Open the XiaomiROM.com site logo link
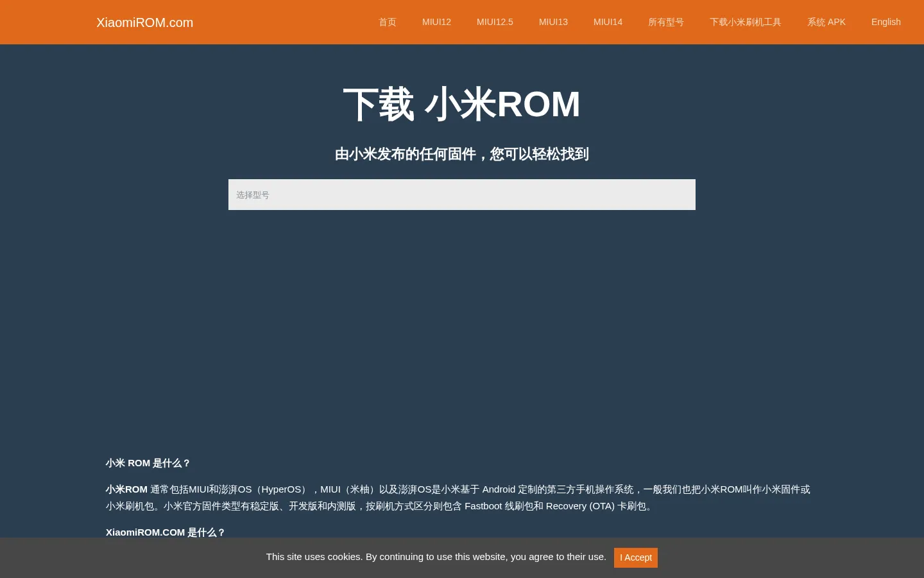This screenshot has height=578, width=924. tap(144, 22)
